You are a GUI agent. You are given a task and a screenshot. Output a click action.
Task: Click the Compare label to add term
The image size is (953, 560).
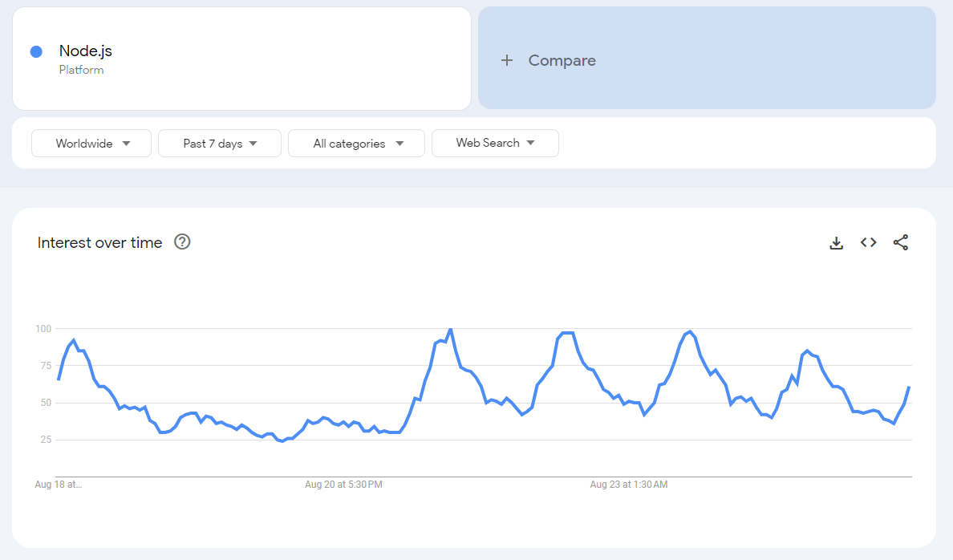[562, 60]
